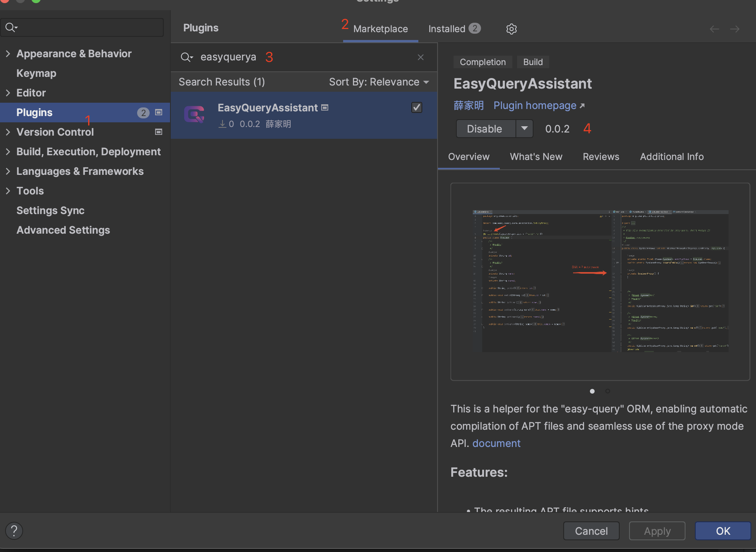756x552 pixels.
Task: Click project-level icon beside Plugins entry
Action: 159,113
